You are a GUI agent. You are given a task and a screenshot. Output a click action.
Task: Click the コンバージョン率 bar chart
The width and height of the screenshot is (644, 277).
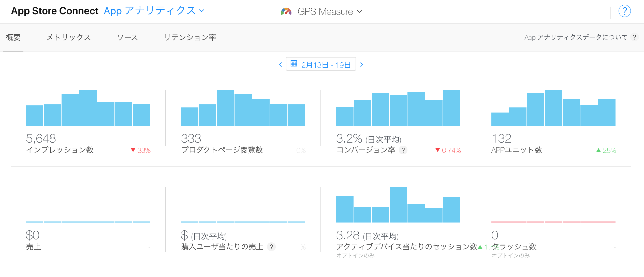[x=398, y=108]
